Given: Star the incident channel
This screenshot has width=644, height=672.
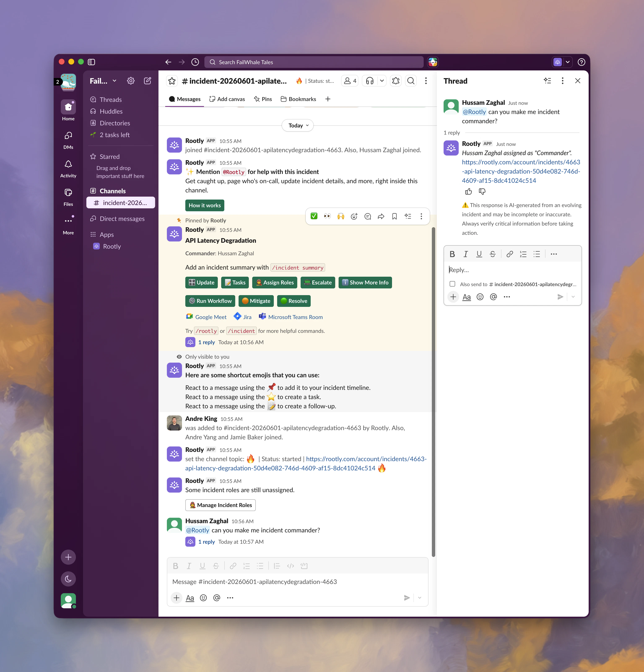Looking at the screenshot, I should pyautogui.click(x=172, y=81).
